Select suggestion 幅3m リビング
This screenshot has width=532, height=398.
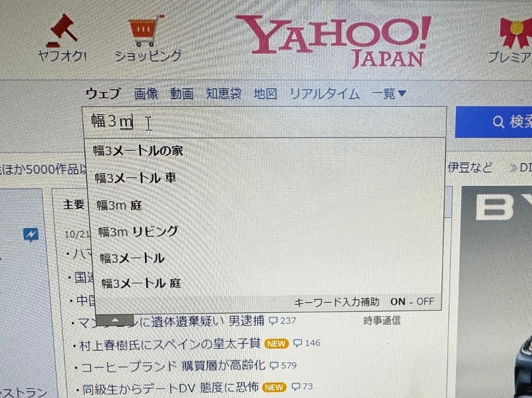pos(138,232)
